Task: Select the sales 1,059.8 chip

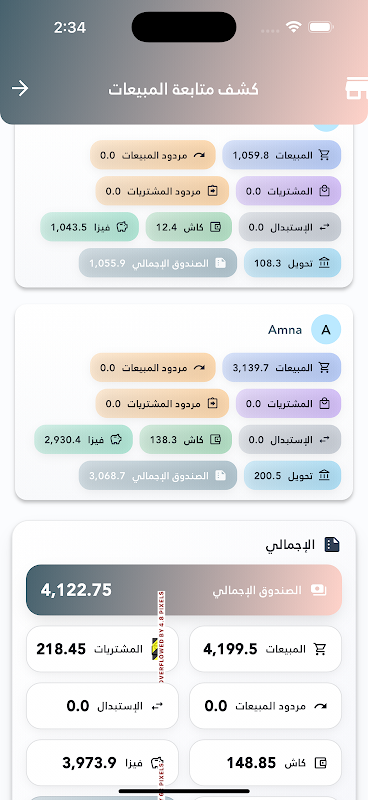Action: (281, 155)
